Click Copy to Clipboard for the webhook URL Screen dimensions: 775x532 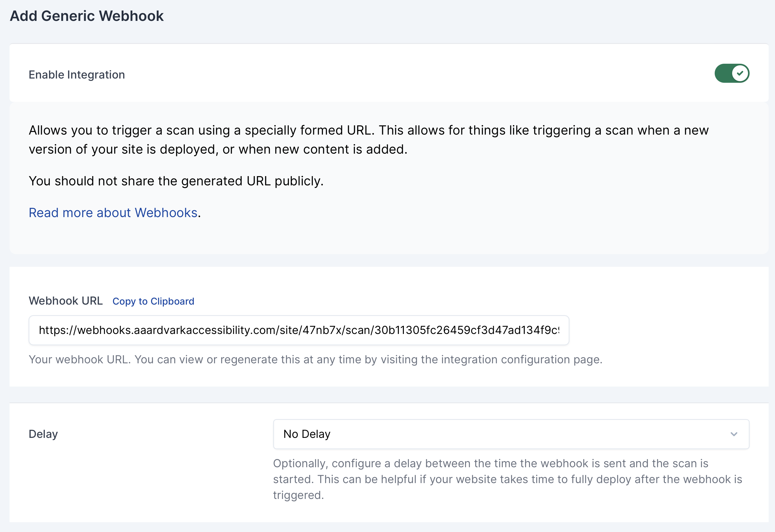coord(153,301)
